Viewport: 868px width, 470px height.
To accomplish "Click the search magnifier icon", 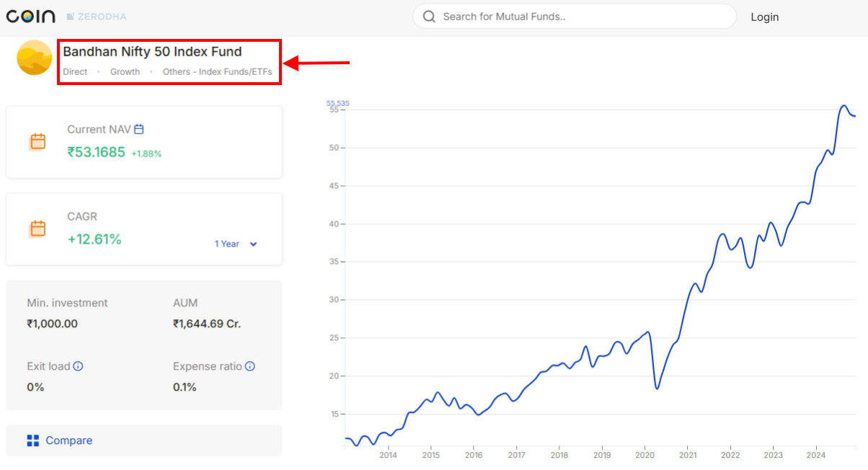I will (429, 16).
